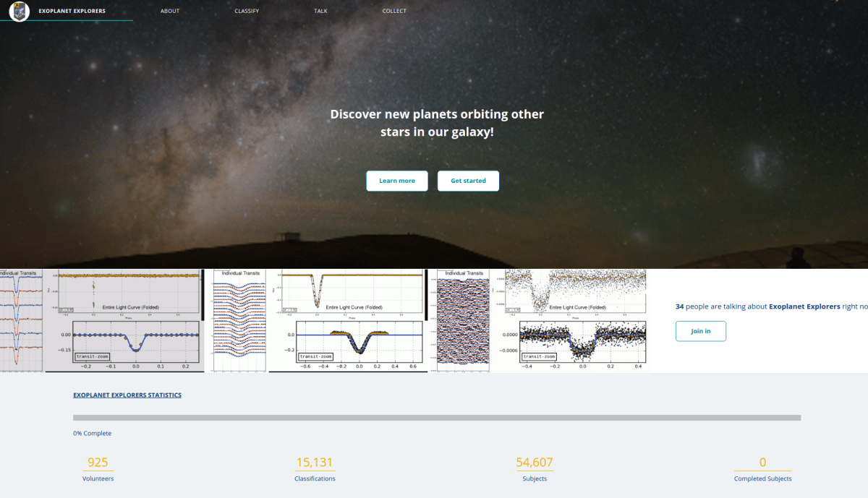The width and height of the screenshot is (868, 498).
Task: Click the Exoplanet Explorers project logo
Action: [20, 12]
